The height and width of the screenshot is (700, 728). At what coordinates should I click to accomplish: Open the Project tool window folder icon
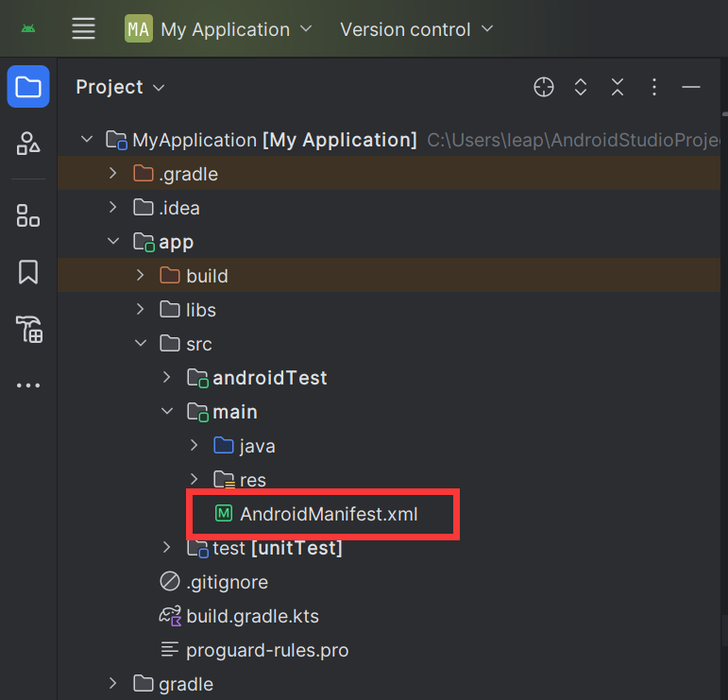28,87
